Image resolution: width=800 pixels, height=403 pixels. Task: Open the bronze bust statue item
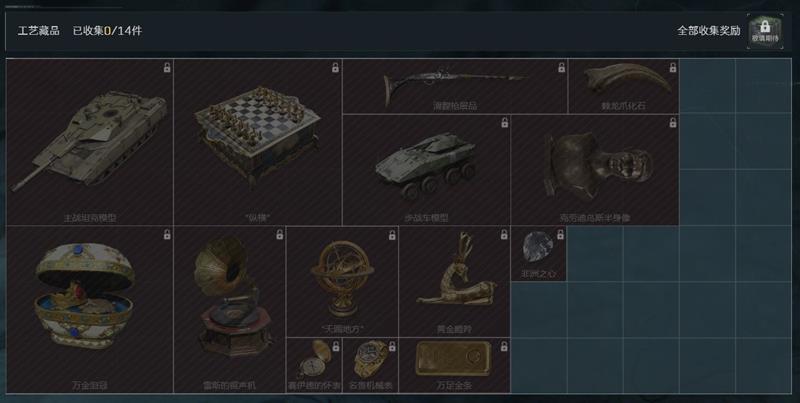pyautogui.click(x=595, y=169)
